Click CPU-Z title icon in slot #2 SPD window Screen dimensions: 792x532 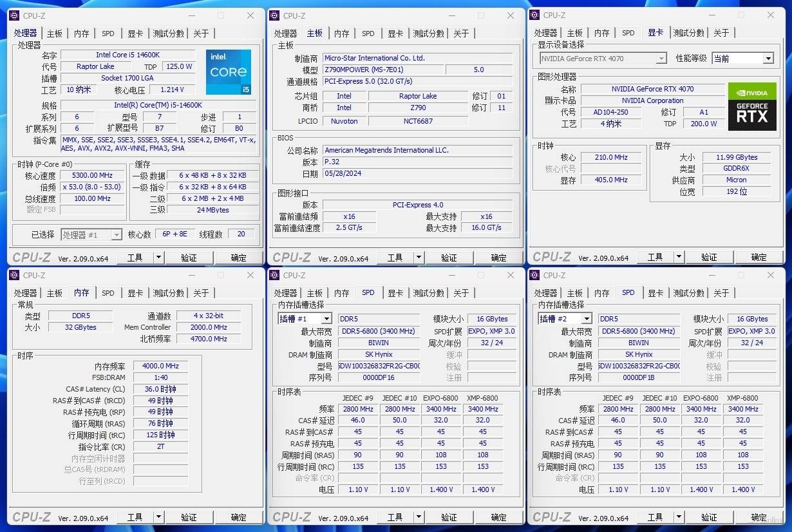coord(534,276)
